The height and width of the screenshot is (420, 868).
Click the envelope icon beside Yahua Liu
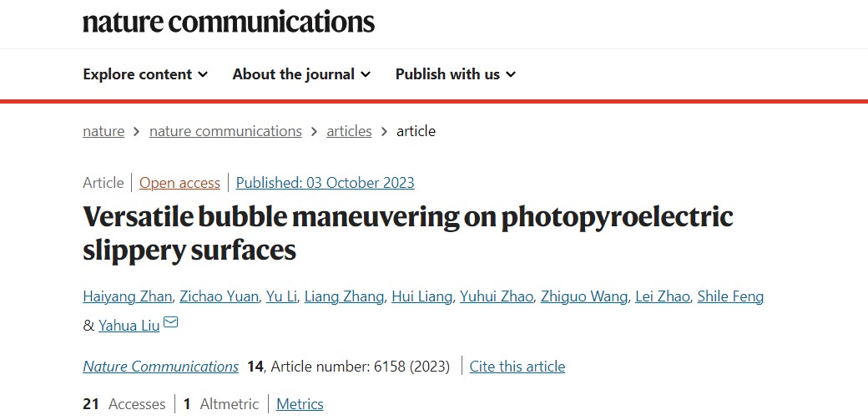click(x=171, y=323)
